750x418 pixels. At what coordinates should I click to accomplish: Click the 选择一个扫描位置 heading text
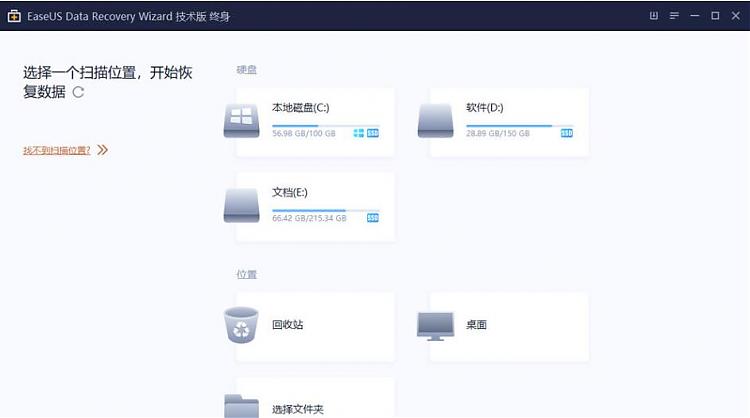click(x=107, y=82)
